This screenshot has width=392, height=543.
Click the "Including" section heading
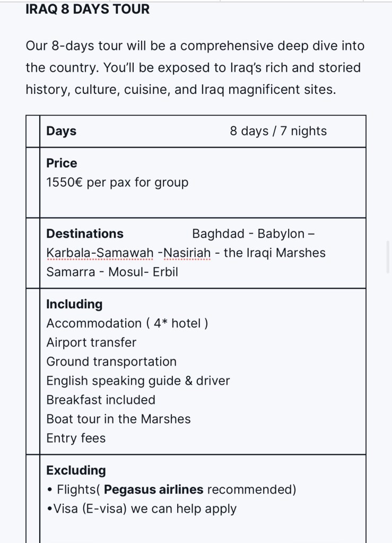tap(74, 304)
